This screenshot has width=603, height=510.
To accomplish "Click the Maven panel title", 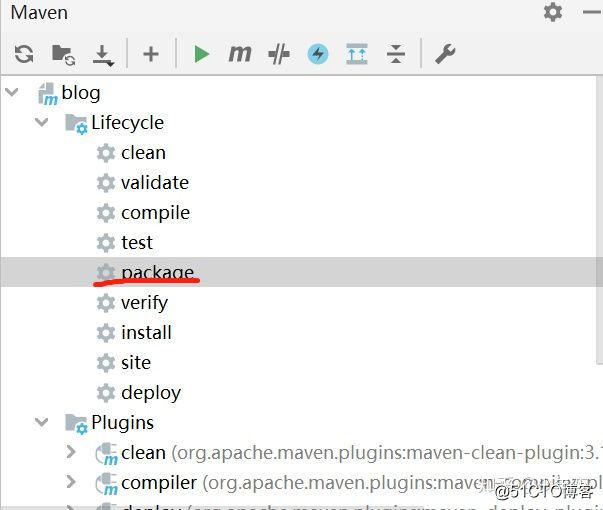I will pos(39,12).
